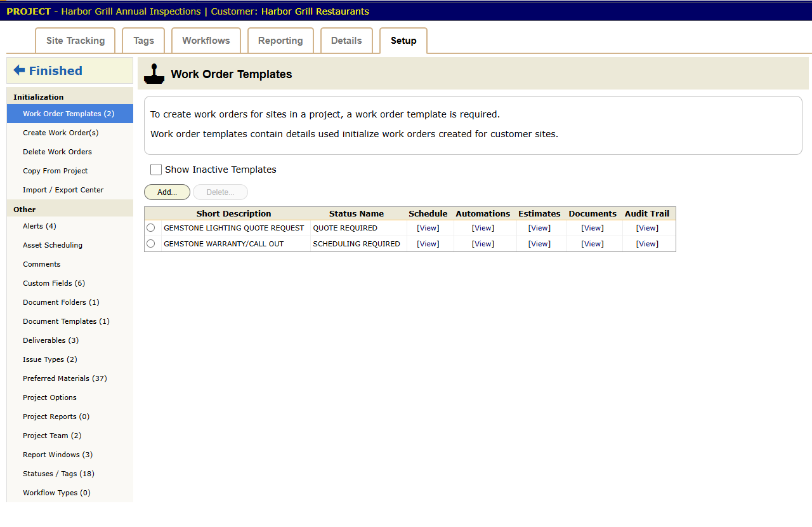View Audit Trail for Gemstone Lighting Quote Request
This screenshot has width=812, height=527.
coord(647,228)
